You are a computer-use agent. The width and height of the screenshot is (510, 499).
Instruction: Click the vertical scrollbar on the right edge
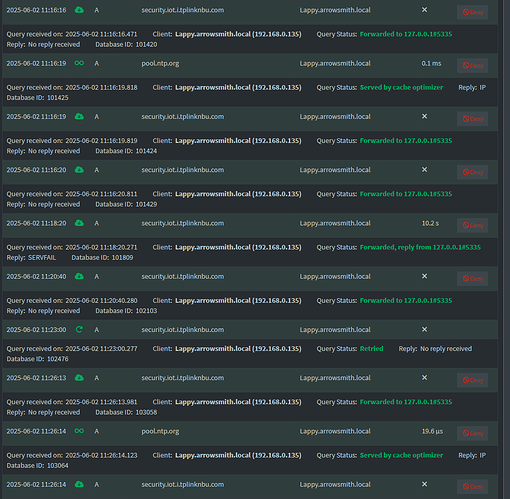506,249
